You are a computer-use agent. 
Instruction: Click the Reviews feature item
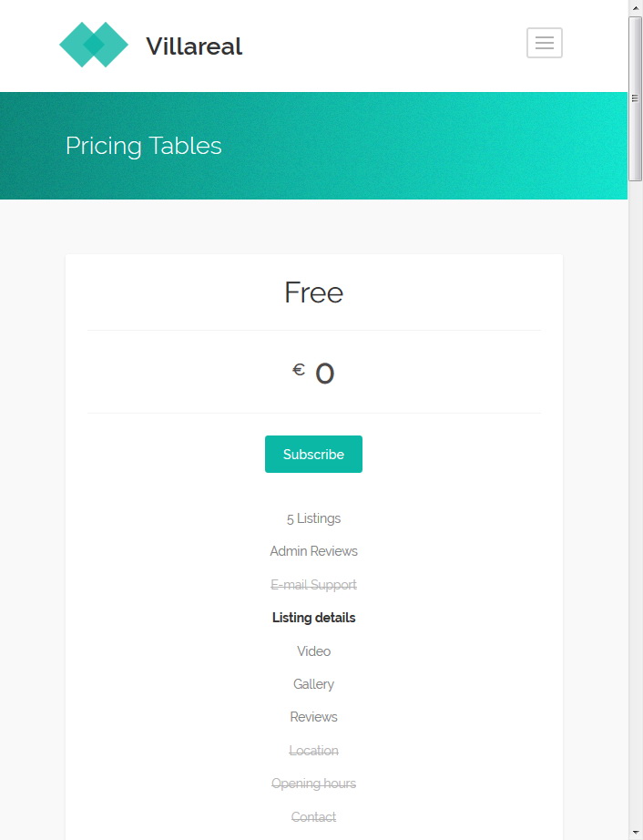(313, 717)
